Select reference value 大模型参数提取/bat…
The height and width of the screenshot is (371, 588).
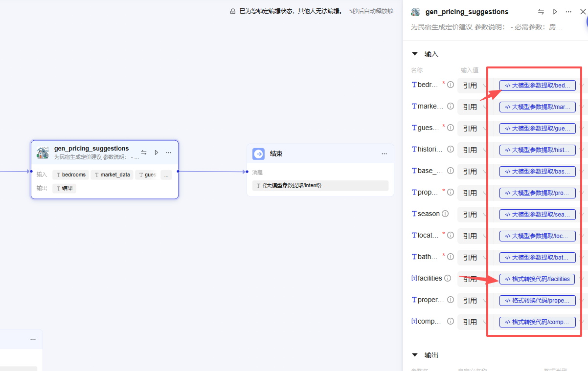pyautogui.click(x=537, y=258)
